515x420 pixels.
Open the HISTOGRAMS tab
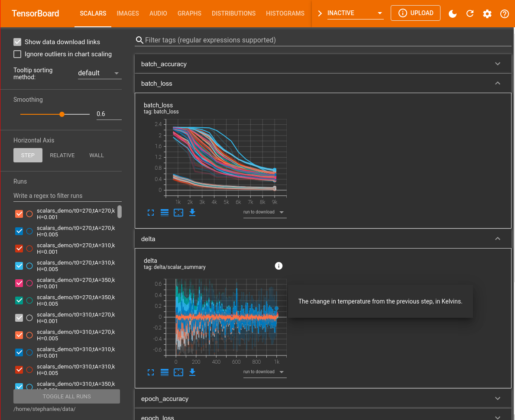pyautogui.click(x=285, y=13)
